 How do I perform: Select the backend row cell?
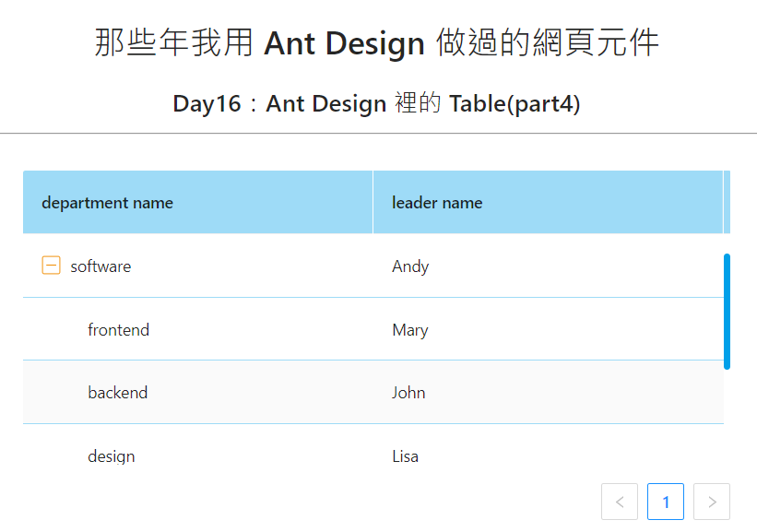198,393
